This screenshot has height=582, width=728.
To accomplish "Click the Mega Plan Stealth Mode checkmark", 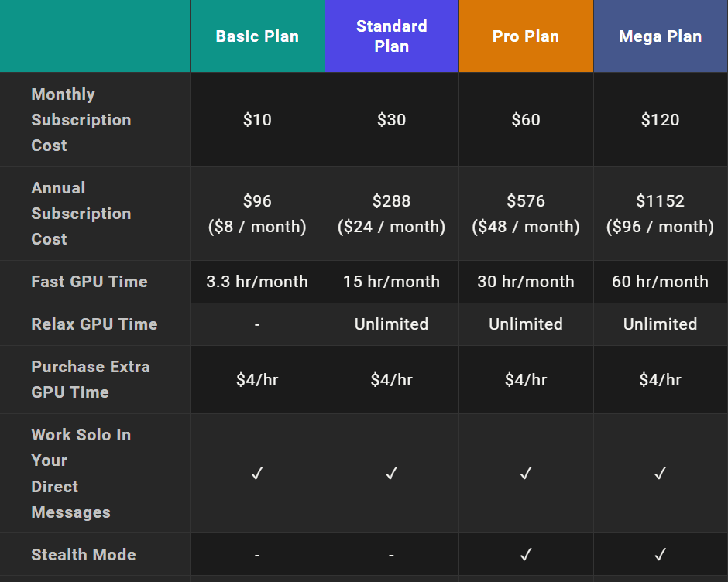I will coord(660,555).
